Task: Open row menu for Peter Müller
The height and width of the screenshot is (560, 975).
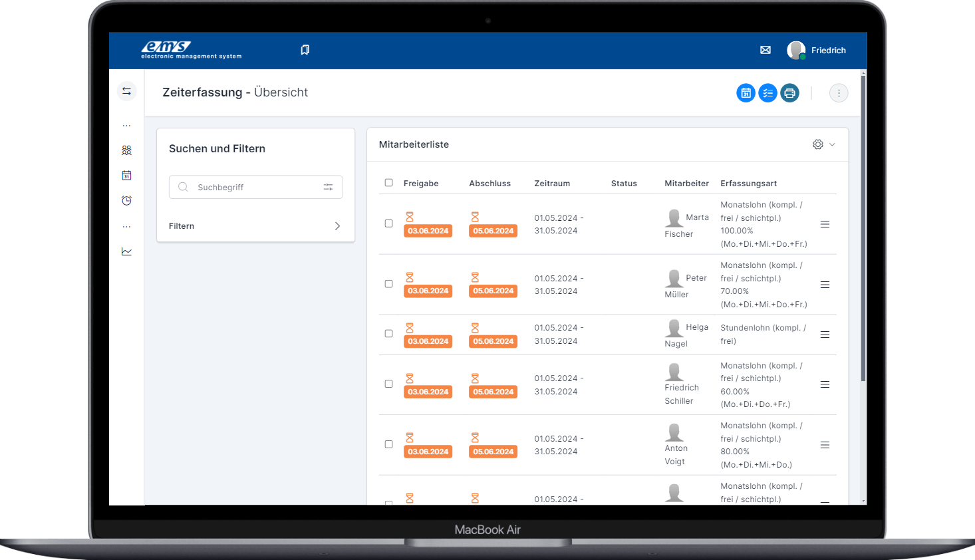Action: point(825,285)
